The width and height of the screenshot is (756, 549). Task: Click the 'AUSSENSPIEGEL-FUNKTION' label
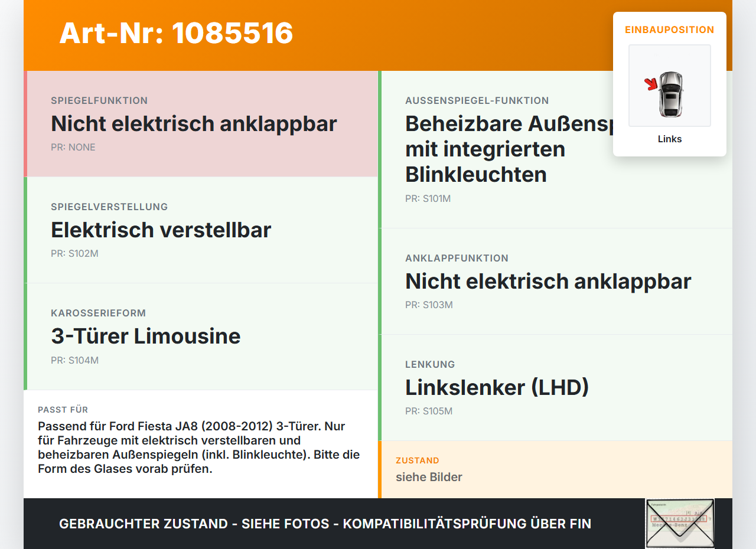point(477,100)
